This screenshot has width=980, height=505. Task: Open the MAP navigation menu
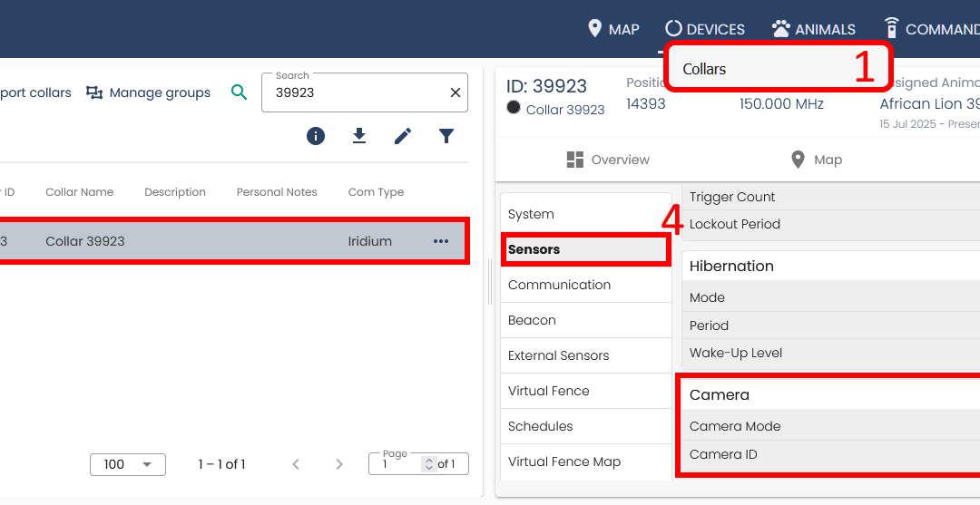tap(613, 29)
